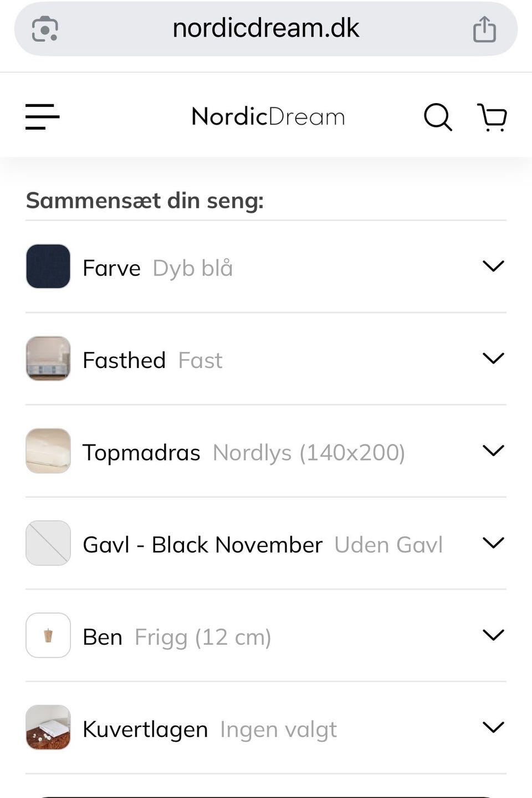Open the shopping cart
532x798 pixels.
[492, 117]
